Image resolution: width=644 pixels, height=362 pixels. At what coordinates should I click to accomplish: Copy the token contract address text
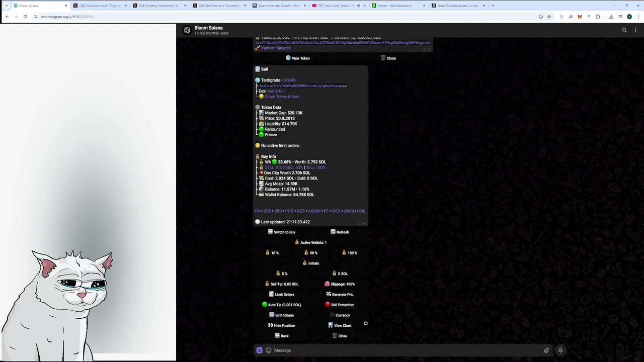pos(303,86)
